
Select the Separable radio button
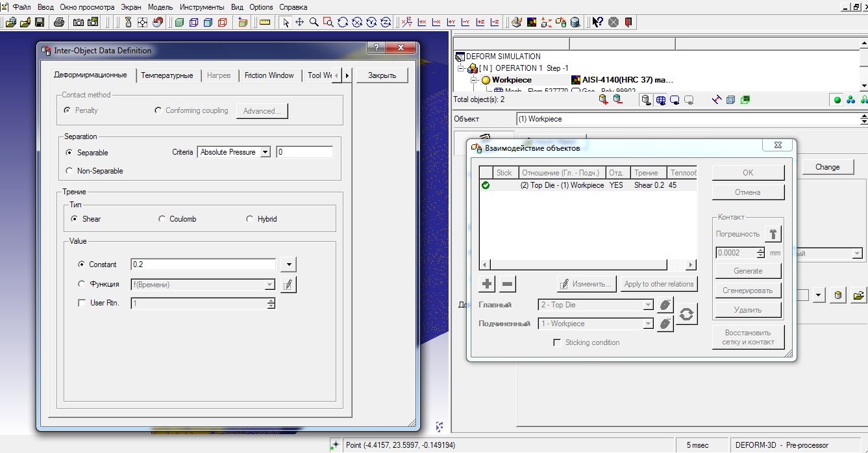[70, 153]
